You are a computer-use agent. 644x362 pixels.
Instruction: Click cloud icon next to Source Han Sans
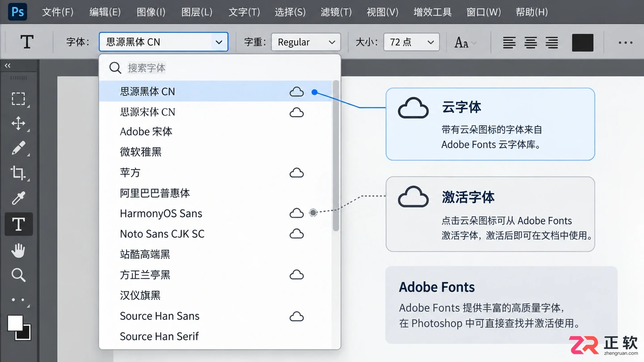pos(297,316)
